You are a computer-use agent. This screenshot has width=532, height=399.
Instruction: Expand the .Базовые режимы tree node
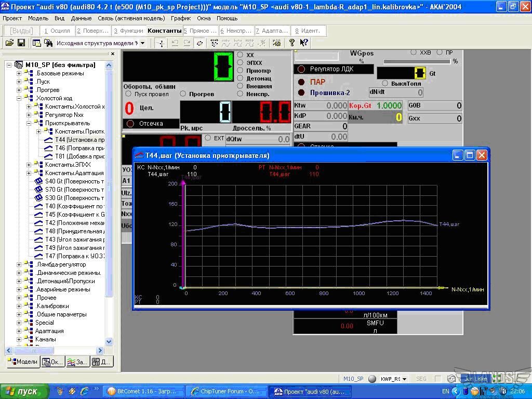pos(19,73)
